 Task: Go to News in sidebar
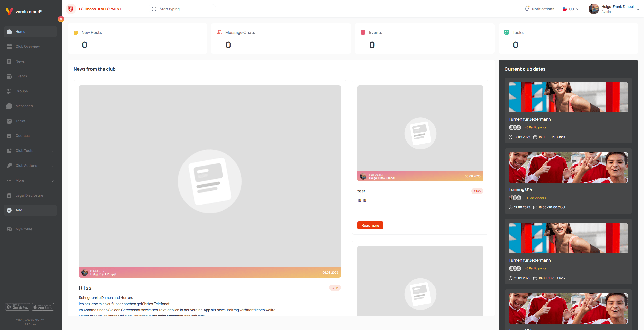pyautogui.click(x=20, y=62)
